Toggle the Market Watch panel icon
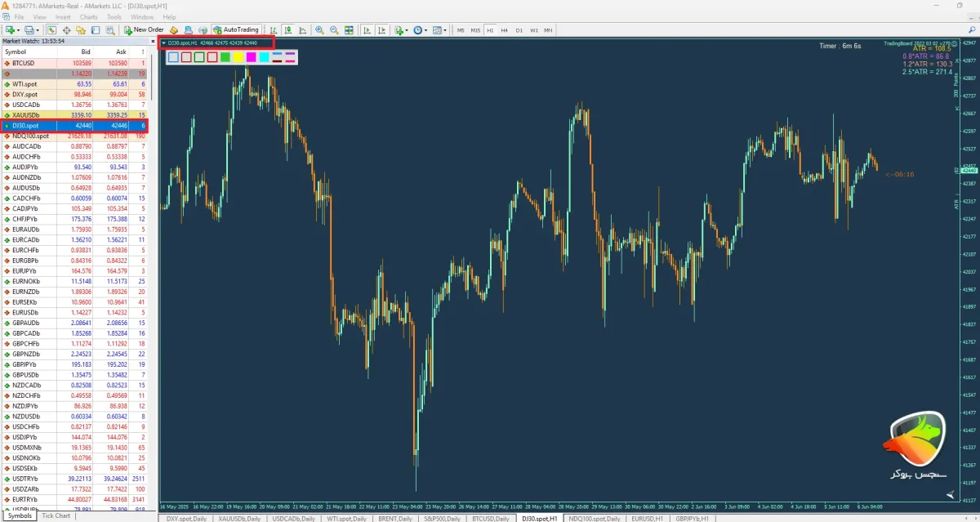Viewport: 980px width, 522px height. coord(51,29)
